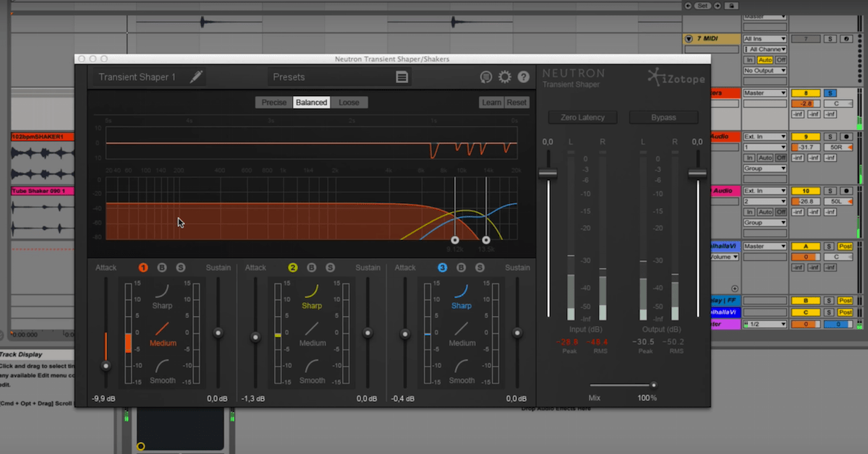868x454 pixels.
Task: Click the iZotope logo
Action: pos(675,78)
